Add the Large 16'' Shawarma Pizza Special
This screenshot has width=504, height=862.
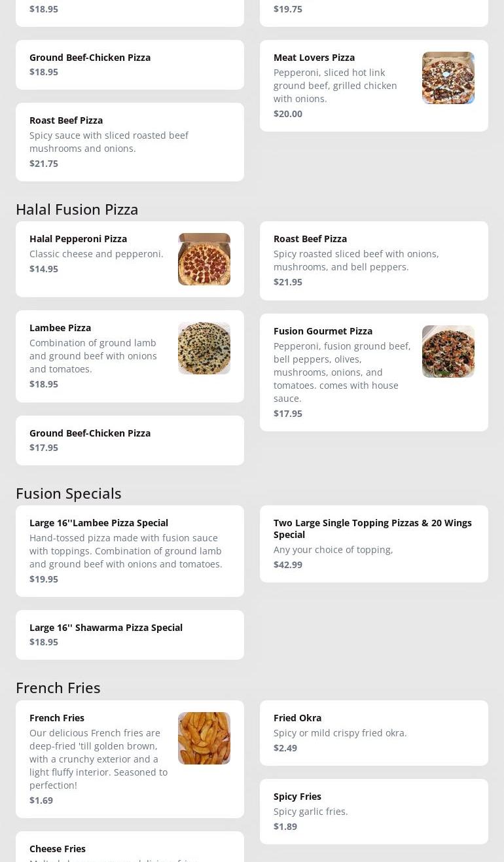click(x=106, y=628)
